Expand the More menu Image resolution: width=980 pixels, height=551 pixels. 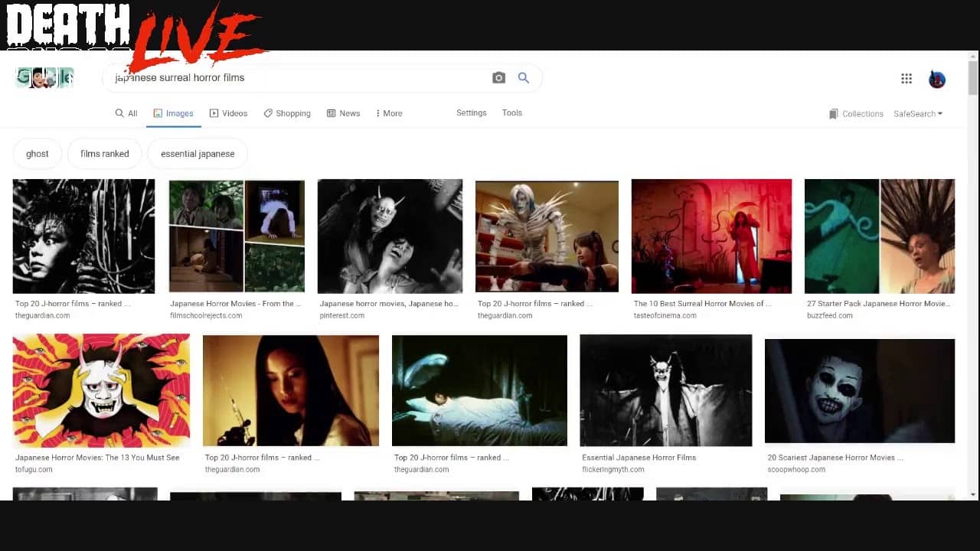(x=389, y=113)
